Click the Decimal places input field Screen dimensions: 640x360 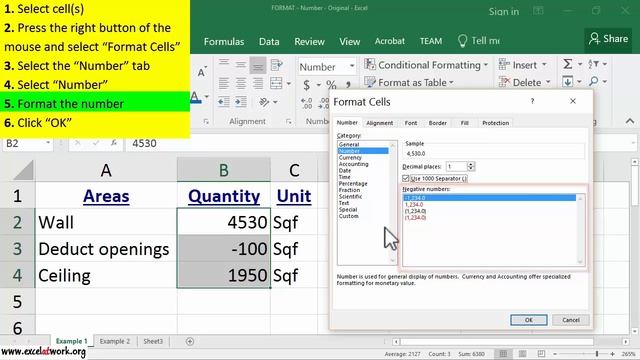(x=456, y=167)
